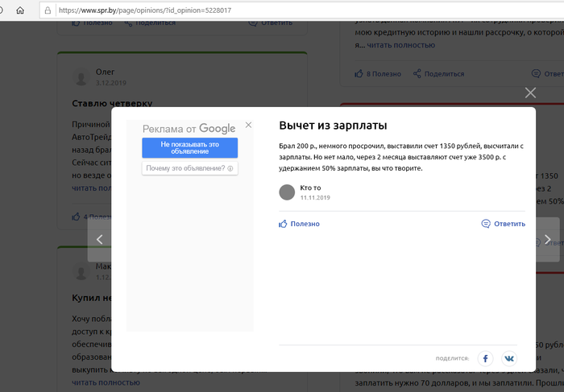Screen dimensions: 564x392
Task: Click читать полностью link at top right
Action: (400, 45)
